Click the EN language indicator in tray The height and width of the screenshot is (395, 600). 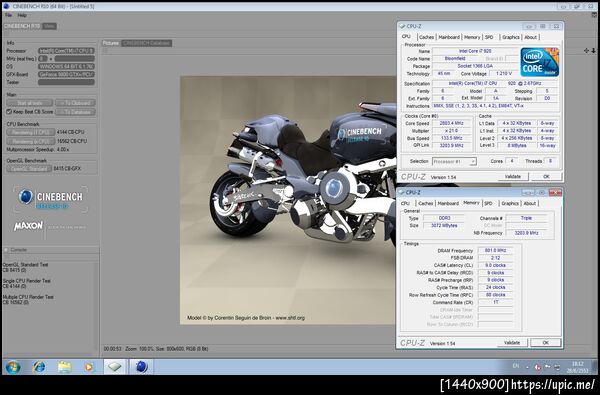click(x=516, y=366)
